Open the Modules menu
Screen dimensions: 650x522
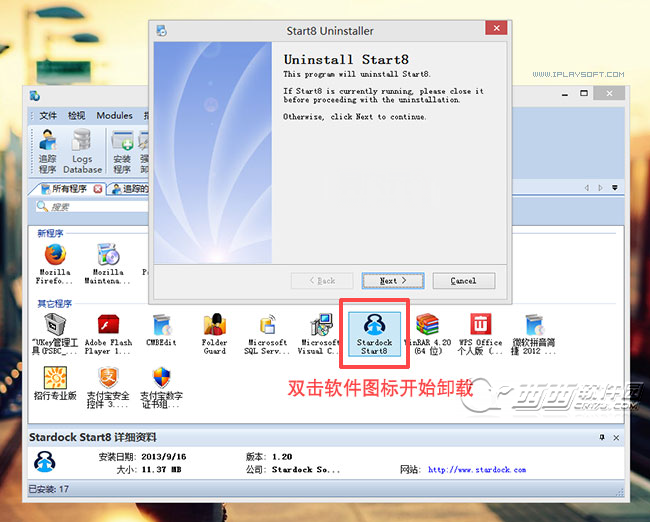[x=114, y=115]
